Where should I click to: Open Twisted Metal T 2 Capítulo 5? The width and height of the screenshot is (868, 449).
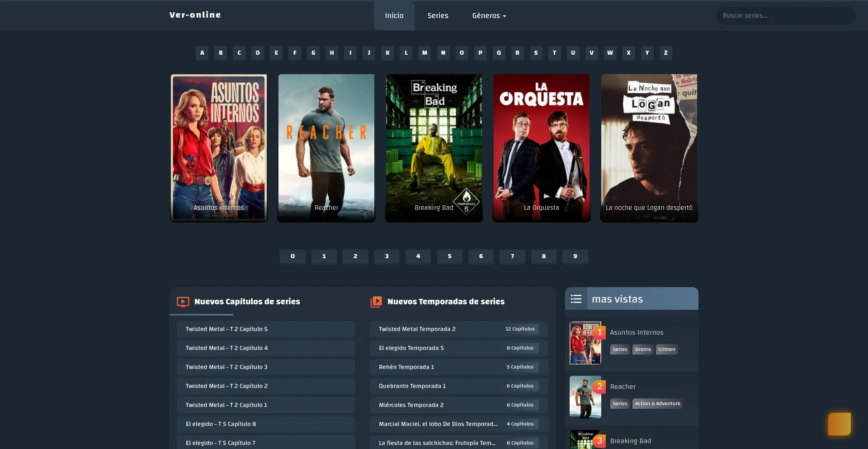266,329
